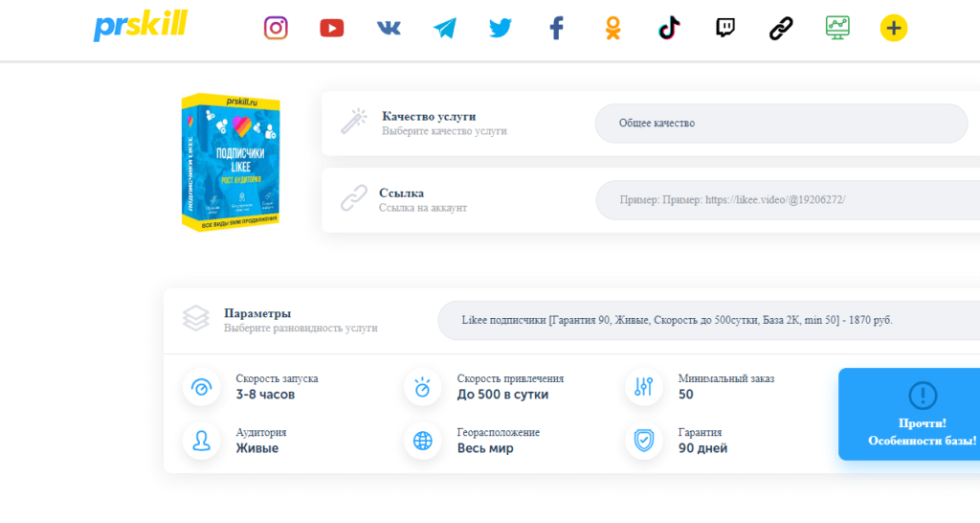Click the yellow plus button
Screen dimensions: 980x523
click(893, 29)
